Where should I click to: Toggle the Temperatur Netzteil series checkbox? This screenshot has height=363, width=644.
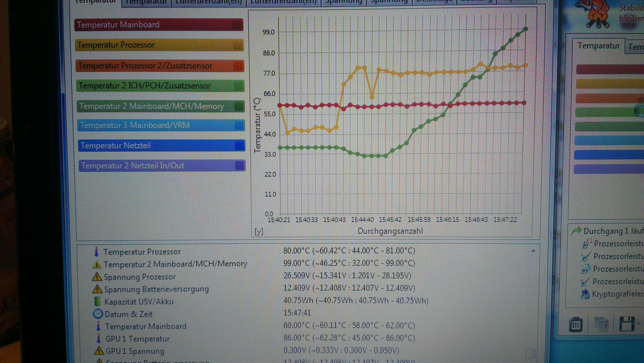tap(239, 146)
